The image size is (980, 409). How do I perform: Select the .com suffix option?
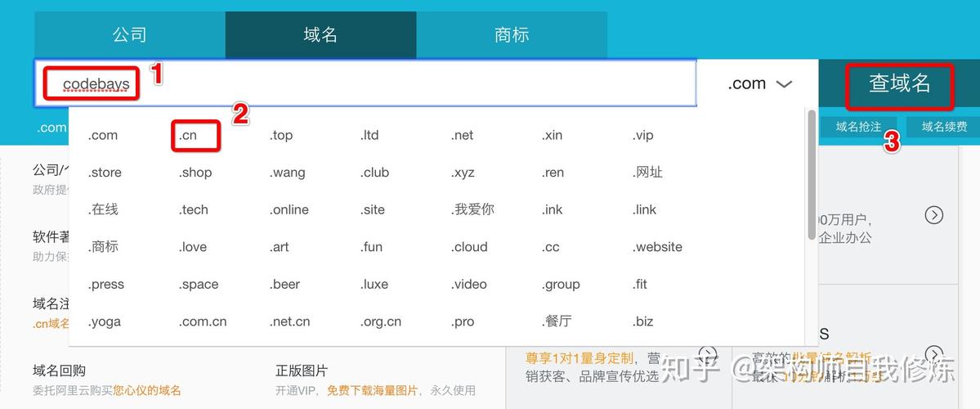102,135
